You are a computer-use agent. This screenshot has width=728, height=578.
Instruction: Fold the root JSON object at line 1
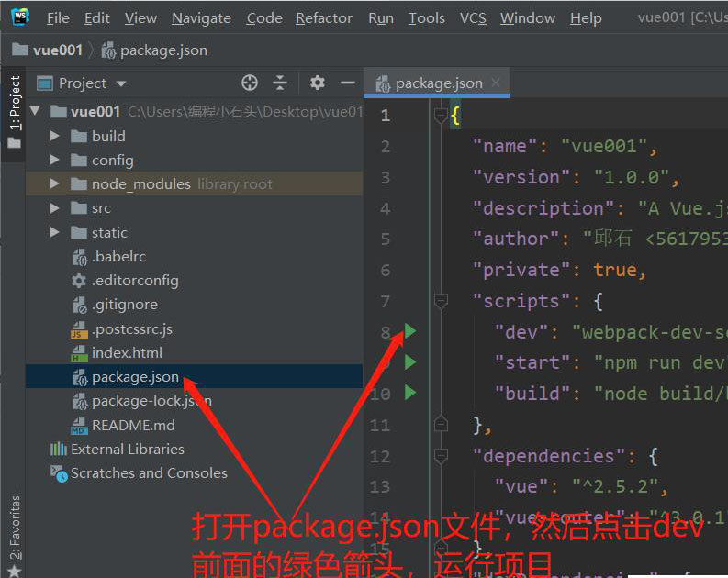coord(440,115)
